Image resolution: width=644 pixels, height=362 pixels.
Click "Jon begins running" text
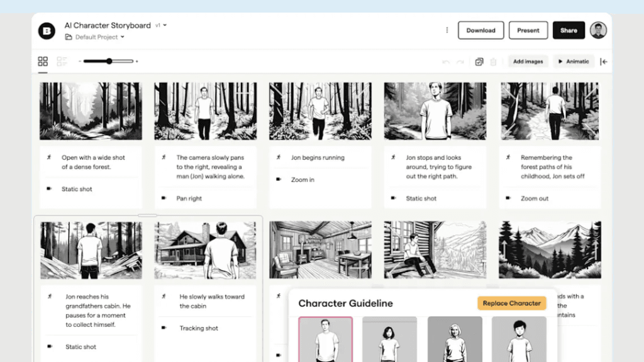[x=318, y=158]
